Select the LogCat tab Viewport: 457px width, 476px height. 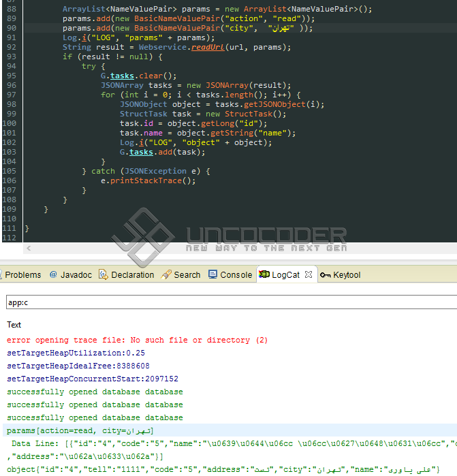point(285,275)
